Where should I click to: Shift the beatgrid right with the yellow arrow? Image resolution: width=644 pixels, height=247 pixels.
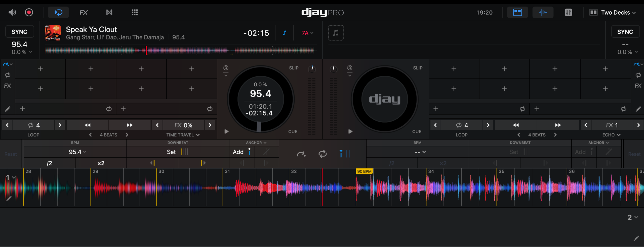pos(203,163)
